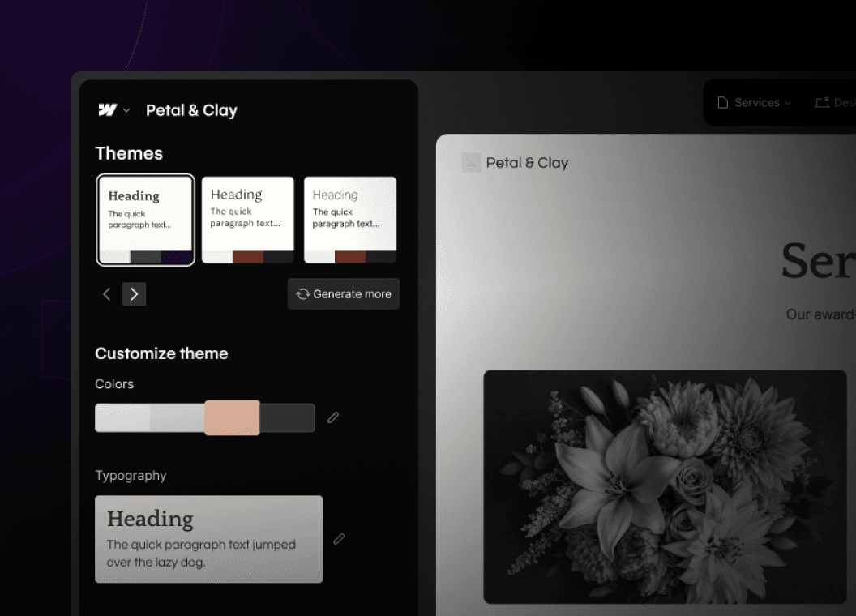
Task: Go to previous themes page
Action: pyautogui.click(x=107, y=294)
